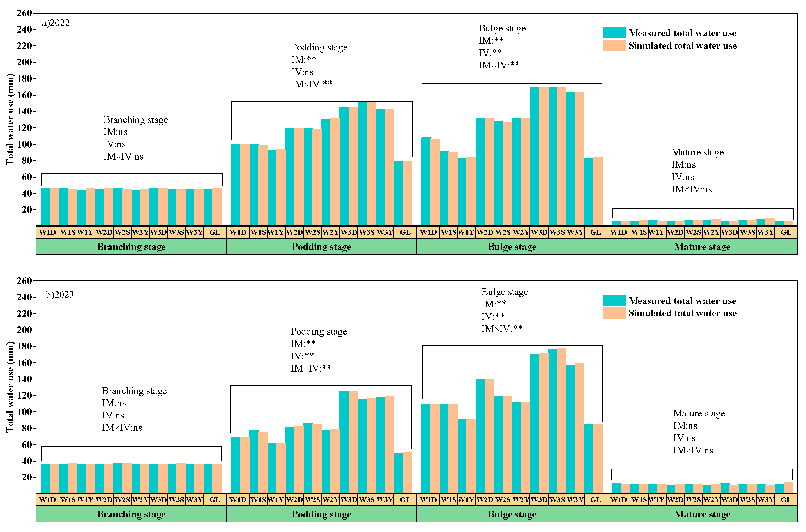Click the Branching stage green band in 2022 chart
This screenshot has width=806, height=532.
pos(131,247)
